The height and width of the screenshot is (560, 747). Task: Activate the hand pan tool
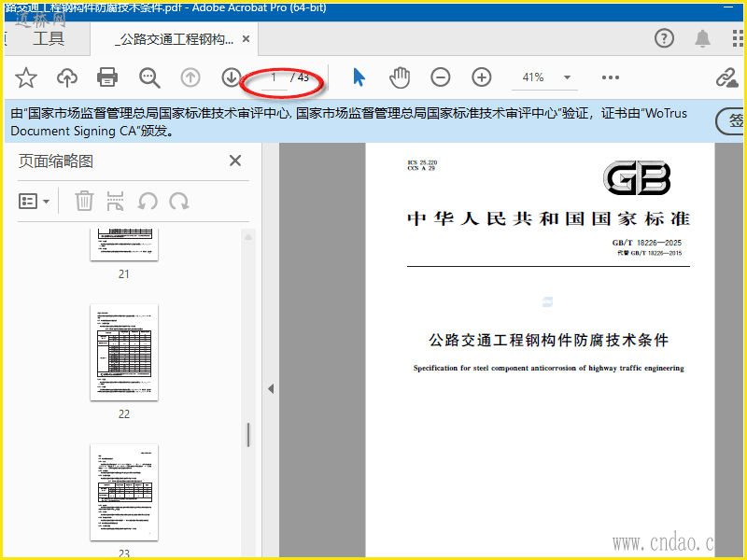coord(400,77)
